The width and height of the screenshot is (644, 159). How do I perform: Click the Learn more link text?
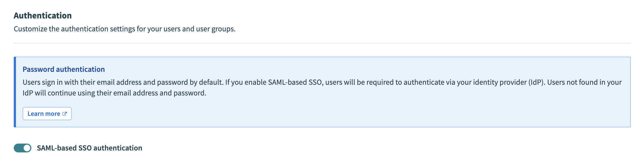click(x=44, y=114)
